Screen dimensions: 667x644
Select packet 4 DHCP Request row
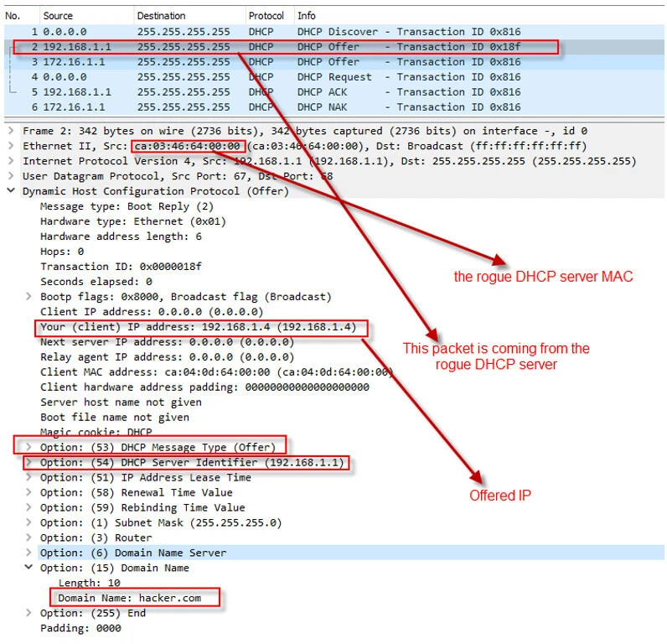click(251, 77)
